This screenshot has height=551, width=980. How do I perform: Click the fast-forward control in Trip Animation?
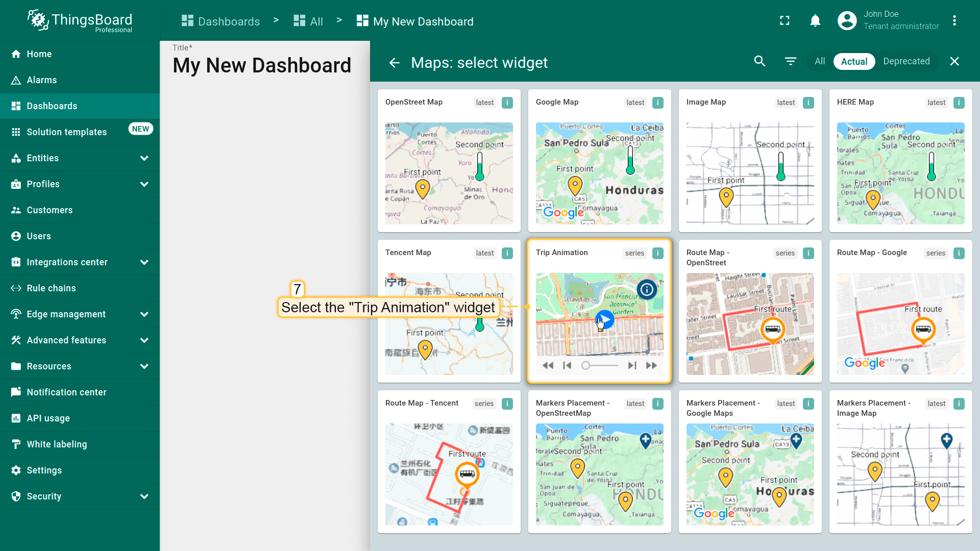tap(651, 365)
